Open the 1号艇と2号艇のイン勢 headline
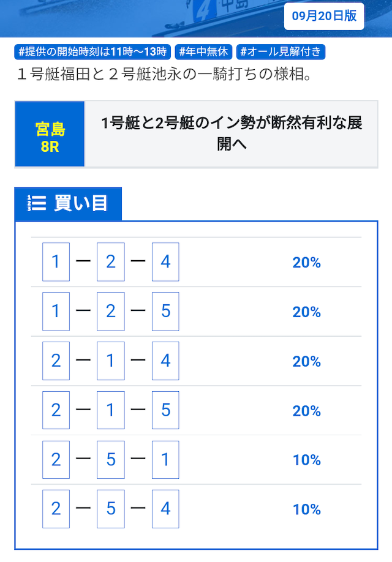392x562 pixels. click(232, 133)
